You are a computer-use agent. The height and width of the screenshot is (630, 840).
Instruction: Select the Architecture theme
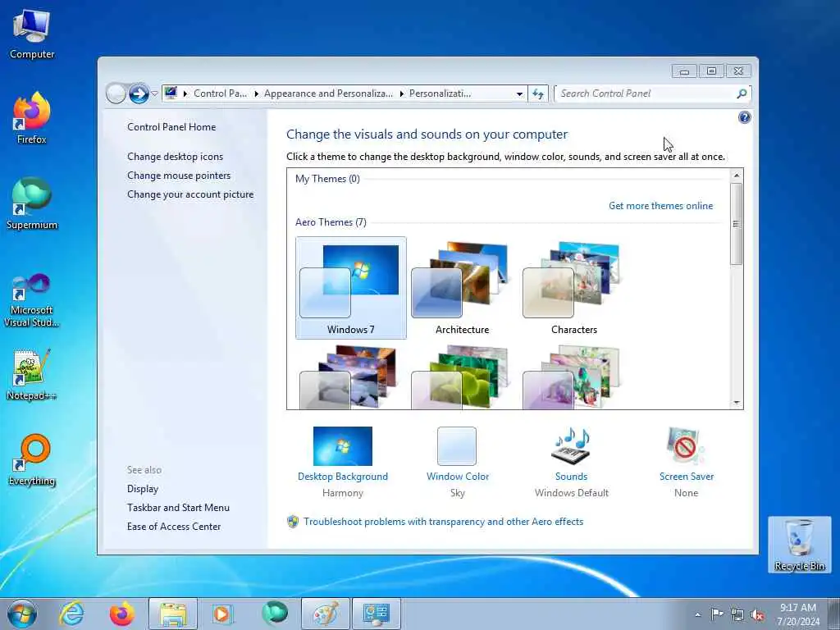coord(463,288)
